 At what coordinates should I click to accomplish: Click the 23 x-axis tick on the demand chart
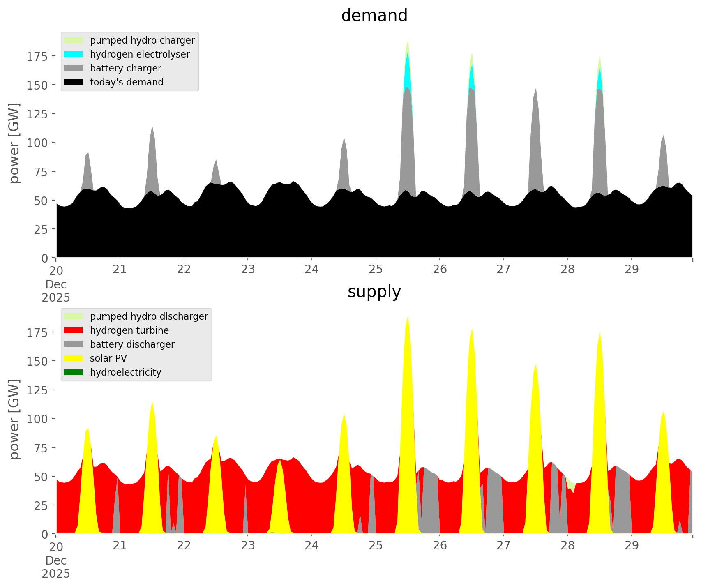[x=248, y=270]
